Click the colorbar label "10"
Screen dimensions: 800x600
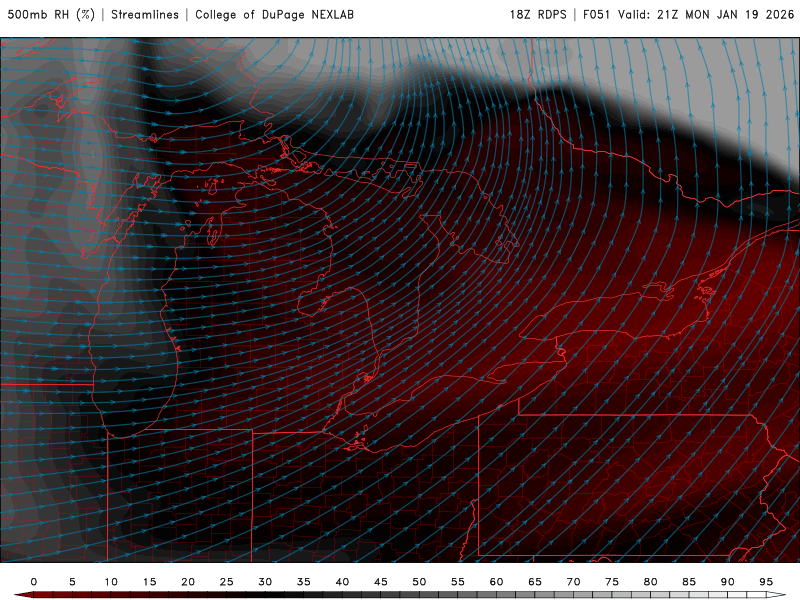click(x=111, y=582)
